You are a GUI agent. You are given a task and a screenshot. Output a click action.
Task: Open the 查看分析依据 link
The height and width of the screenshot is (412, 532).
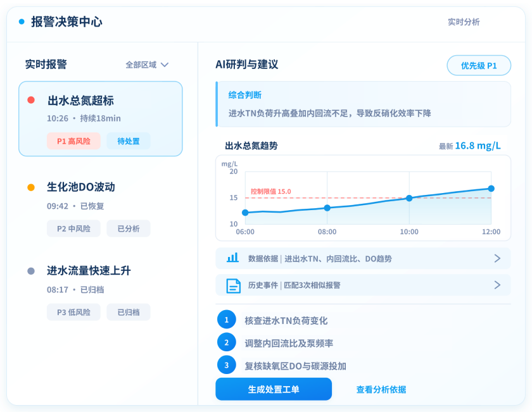pyautogui.click(x=381, y=390)
